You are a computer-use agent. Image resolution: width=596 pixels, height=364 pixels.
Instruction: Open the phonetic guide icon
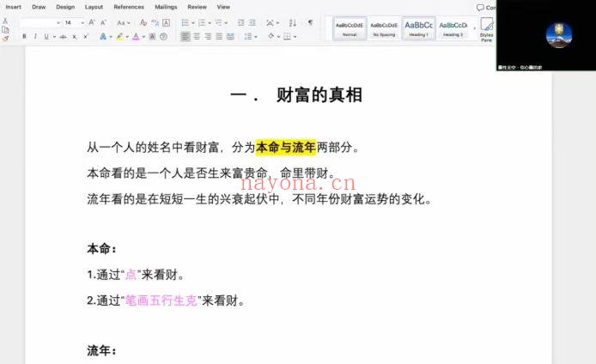pos(155,23)
